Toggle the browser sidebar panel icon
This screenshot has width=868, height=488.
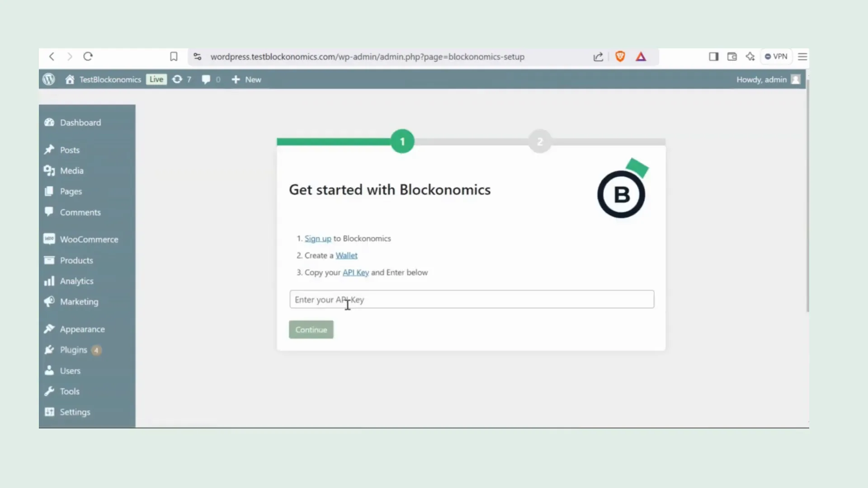pyautogui.click(x=713, y=56)
